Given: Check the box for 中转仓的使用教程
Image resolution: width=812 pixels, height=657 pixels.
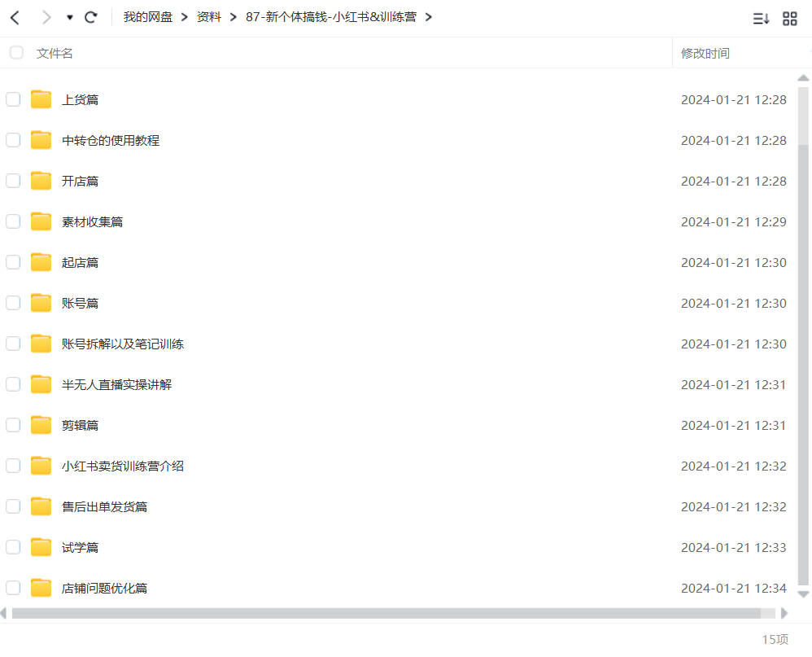Looking at the screenshot, I should 13,140.
